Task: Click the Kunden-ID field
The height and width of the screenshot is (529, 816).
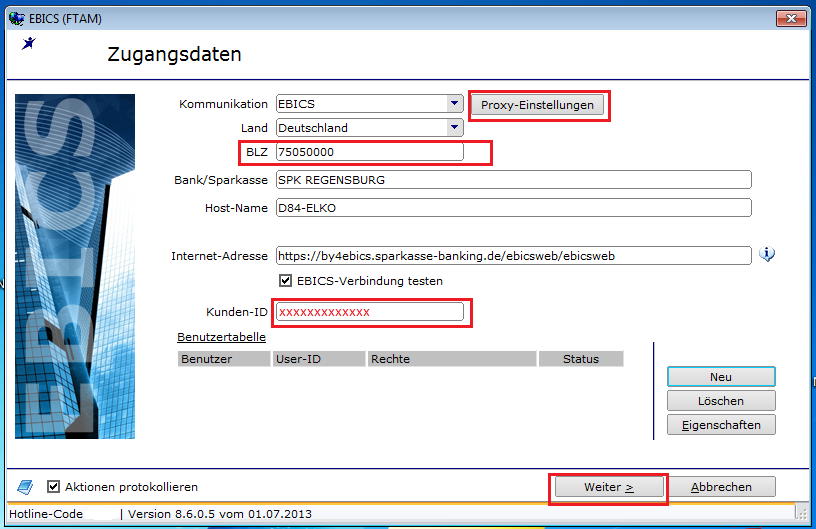Action: (369, 312)
